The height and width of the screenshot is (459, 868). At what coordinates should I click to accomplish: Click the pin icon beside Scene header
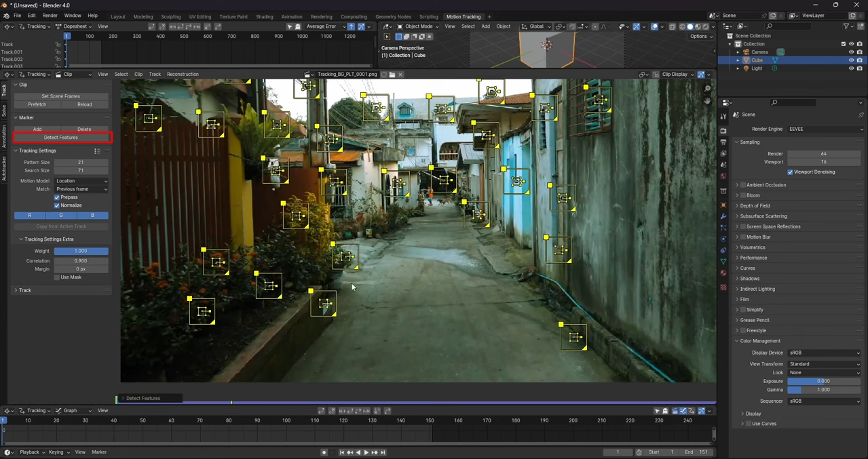861,115
